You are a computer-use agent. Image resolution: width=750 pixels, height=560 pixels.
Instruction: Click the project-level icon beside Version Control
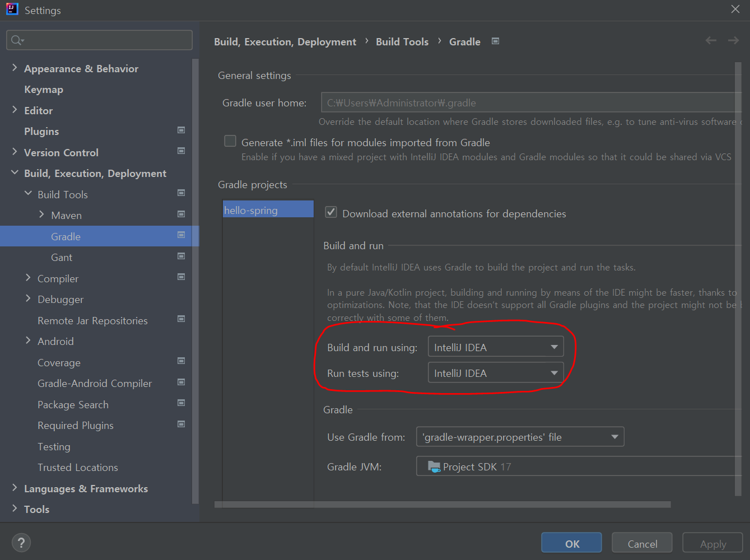pos(181,151)
